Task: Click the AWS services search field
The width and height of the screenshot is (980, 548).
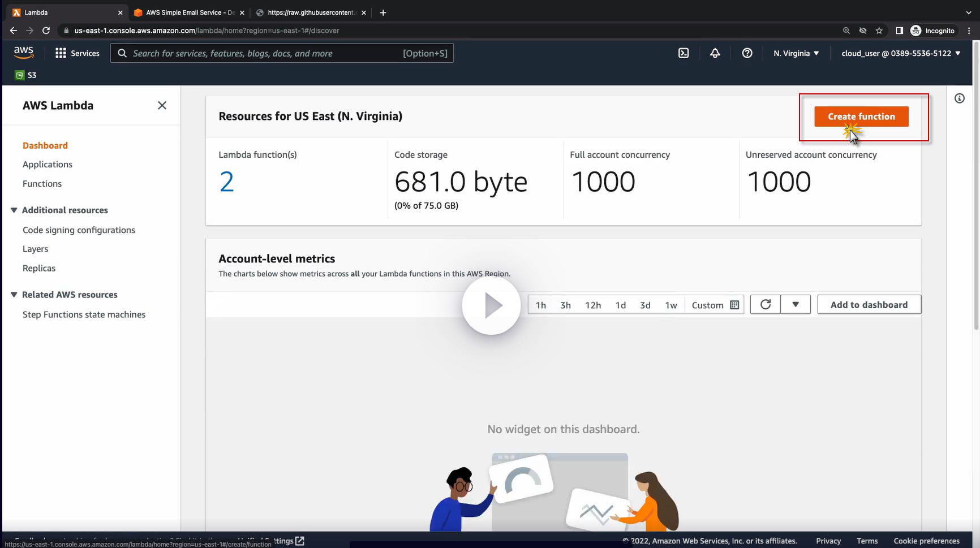Action: point(266,53)
